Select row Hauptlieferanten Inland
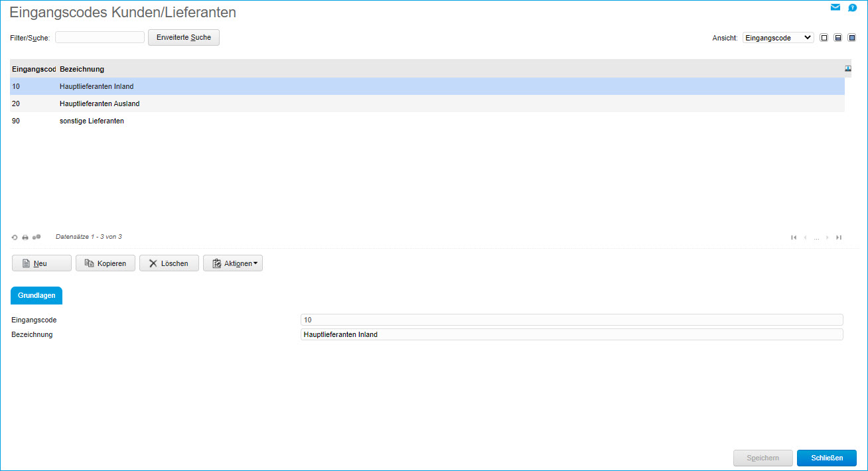Image resolution: width=868 pixels, height=471 pixels. (x=427, y=86)
